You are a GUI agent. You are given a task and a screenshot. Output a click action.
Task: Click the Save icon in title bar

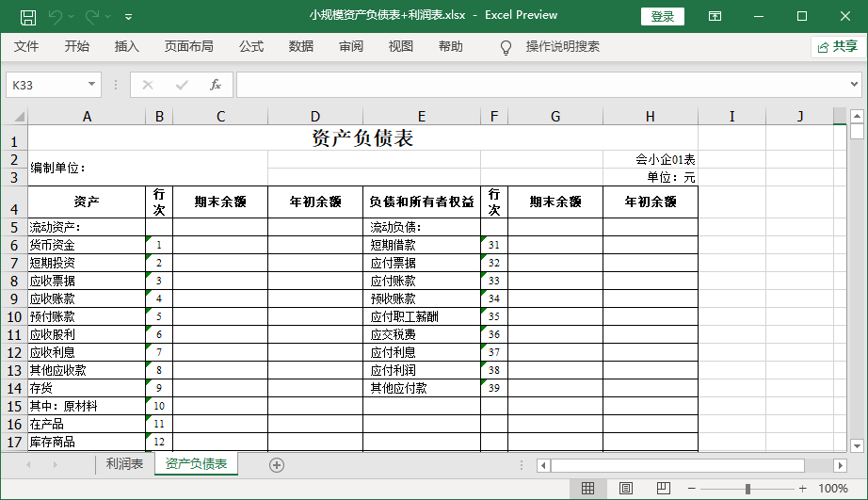pos(28,16)
